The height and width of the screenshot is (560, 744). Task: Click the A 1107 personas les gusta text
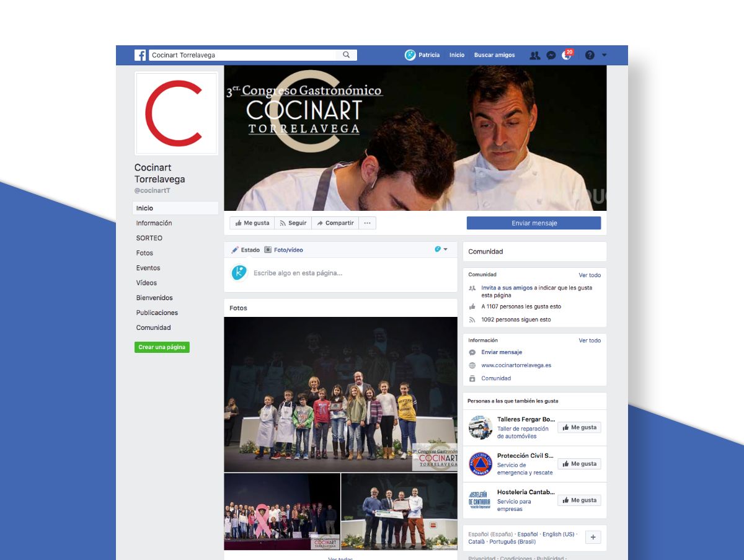click(x=521, y=306)
